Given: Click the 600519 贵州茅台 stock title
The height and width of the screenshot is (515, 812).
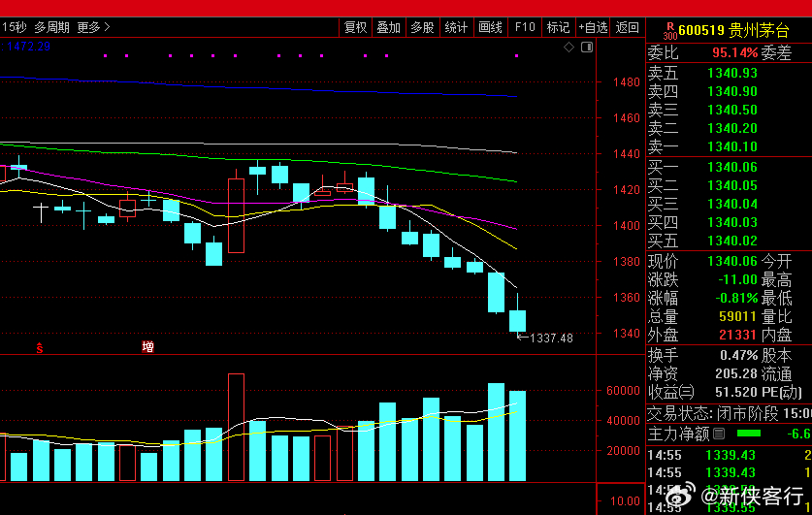Looking at the screenshot, I should (x=733, y=31).
